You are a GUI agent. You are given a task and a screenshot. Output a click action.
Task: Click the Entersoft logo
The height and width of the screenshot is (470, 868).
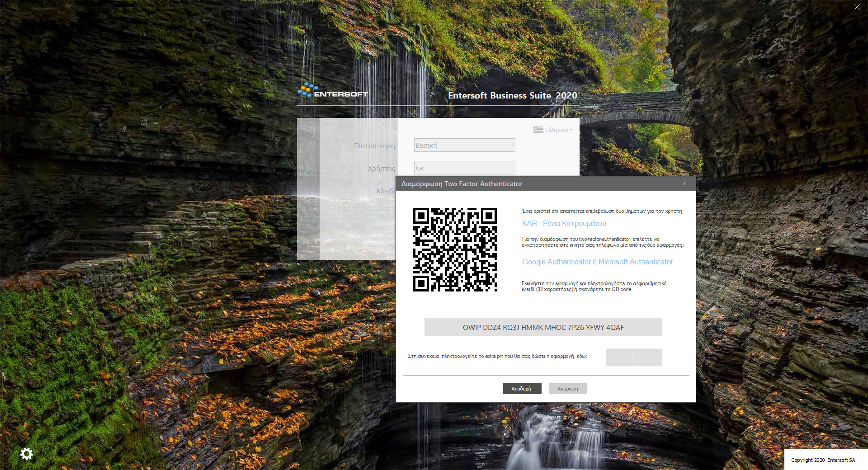click(332, 90)
